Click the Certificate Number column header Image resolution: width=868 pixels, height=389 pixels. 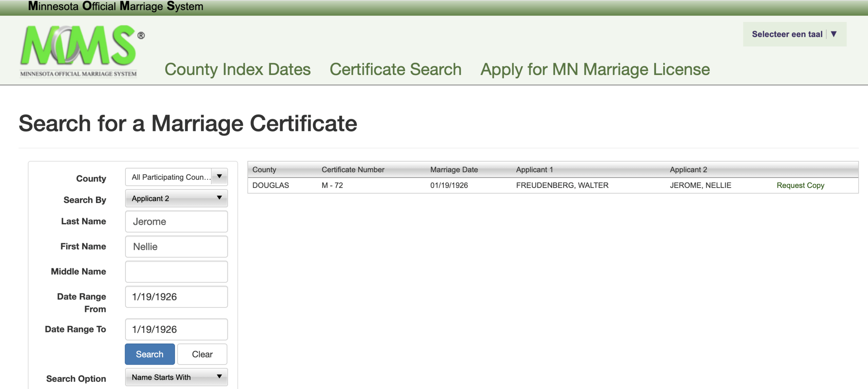tap(353, 170)
